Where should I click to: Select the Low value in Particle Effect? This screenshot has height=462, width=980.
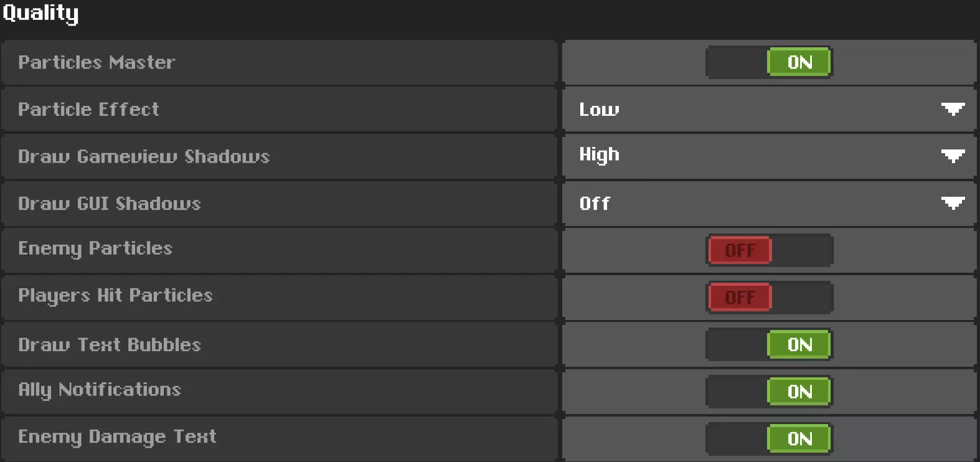tap(599, 110)
